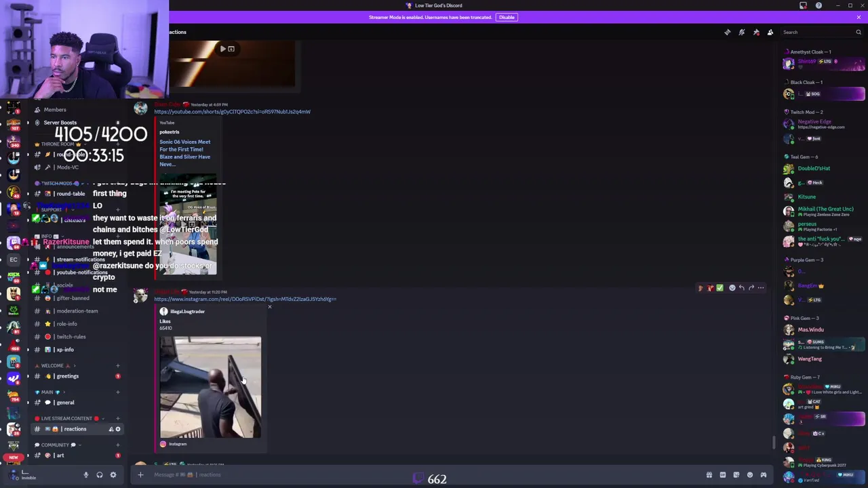Disable Streamer Mode via Disable button
The width and height of the screenshot is (868, 488).
(x=507, y=17)
